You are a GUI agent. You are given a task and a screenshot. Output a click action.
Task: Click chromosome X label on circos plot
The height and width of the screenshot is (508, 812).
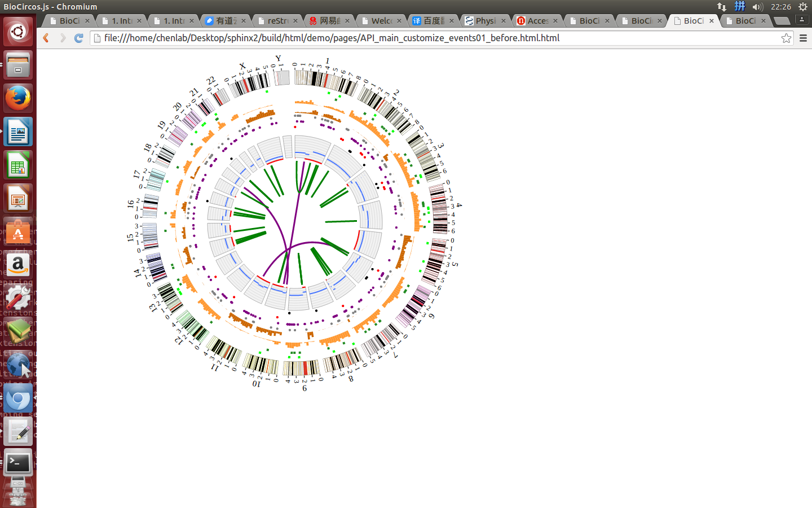click(x=242, y=66)
